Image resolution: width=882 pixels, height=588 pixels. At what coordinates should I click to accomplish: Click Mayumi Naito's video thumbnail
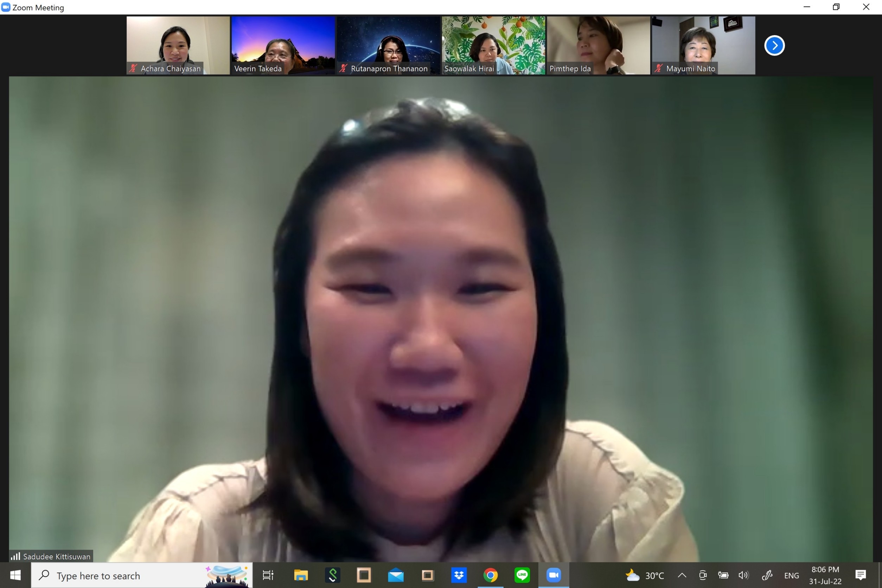[x=703, y=45]
